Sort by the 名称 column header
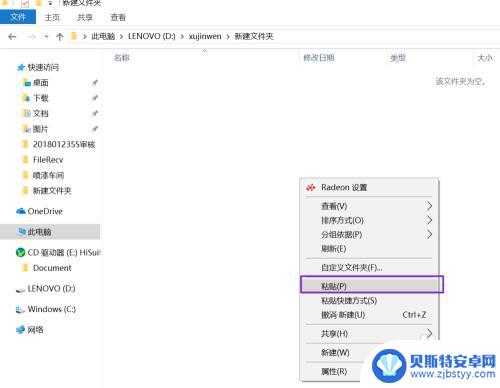The height and width of the screenshot is (388, 500). pos(121,58)
